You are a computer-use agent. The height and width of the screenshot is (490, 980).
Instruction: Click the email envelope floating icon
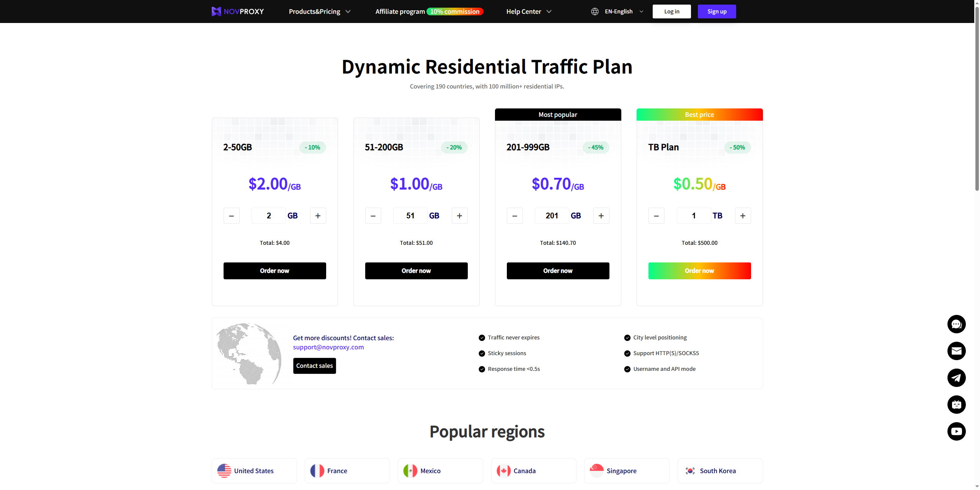coord(956,351)
